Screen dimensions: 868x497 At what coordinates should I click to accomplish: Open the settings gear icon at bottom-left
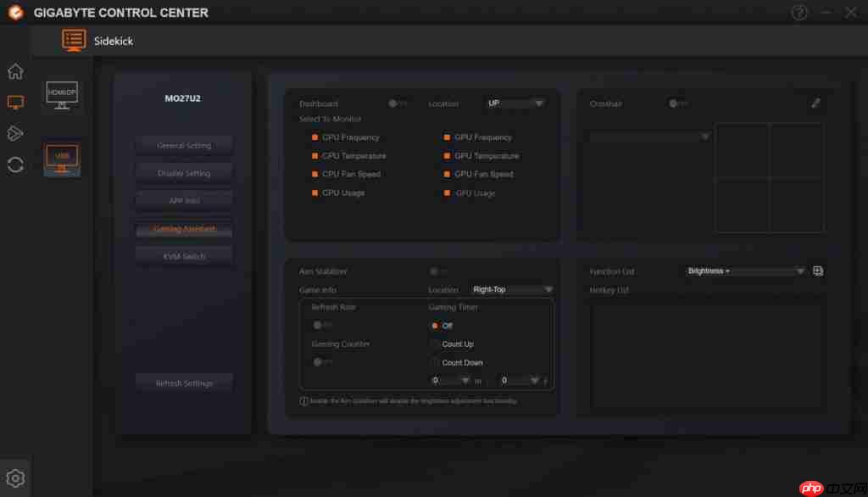(x=15, y=477)
